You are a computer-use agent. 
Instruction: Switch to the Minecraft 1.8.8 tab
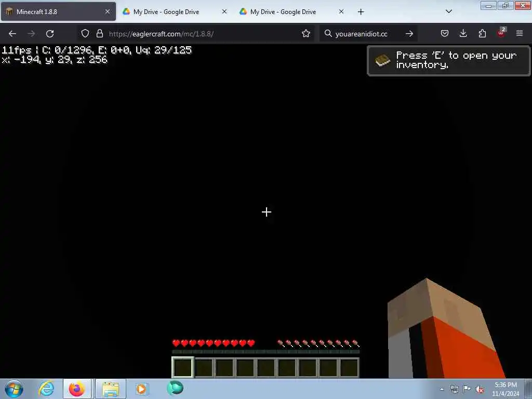(x=58, y=11)
